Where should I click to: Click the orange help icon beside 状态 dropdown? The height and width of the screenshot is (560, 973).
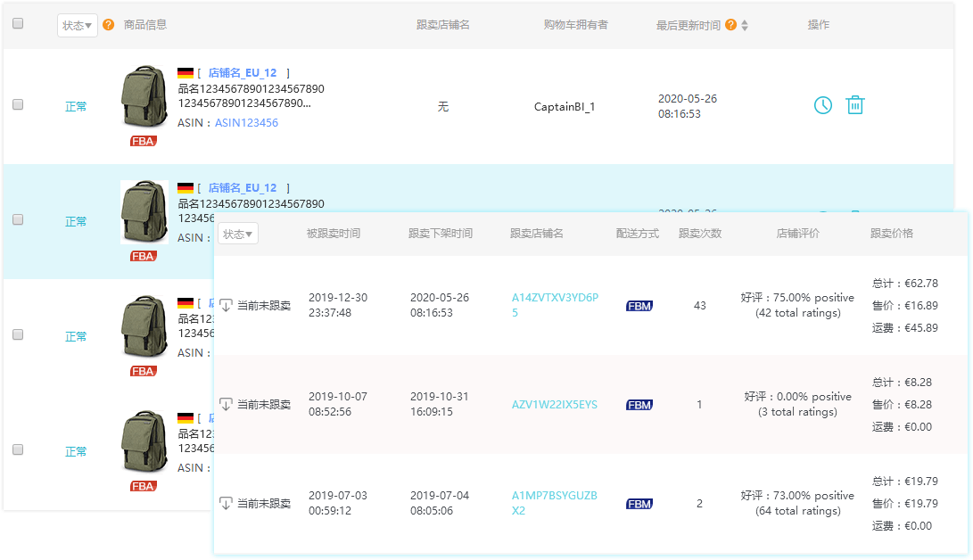[109, 25]
